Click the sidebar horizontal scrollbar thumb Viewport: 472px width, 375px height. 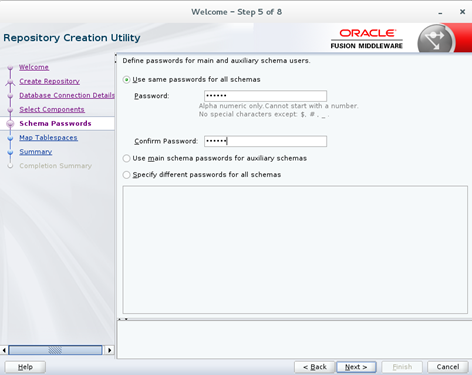click(x=55, y=350)
